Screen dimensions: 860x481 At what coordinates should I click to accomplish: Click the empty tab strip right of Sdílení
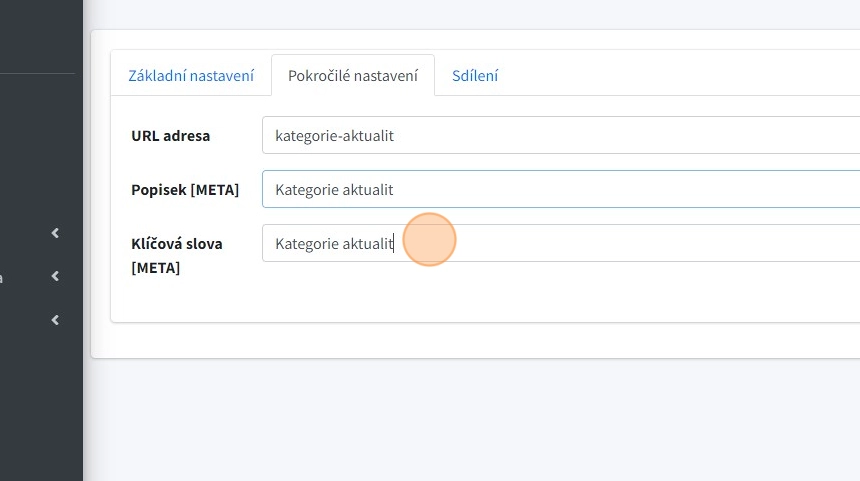[680, 76]
